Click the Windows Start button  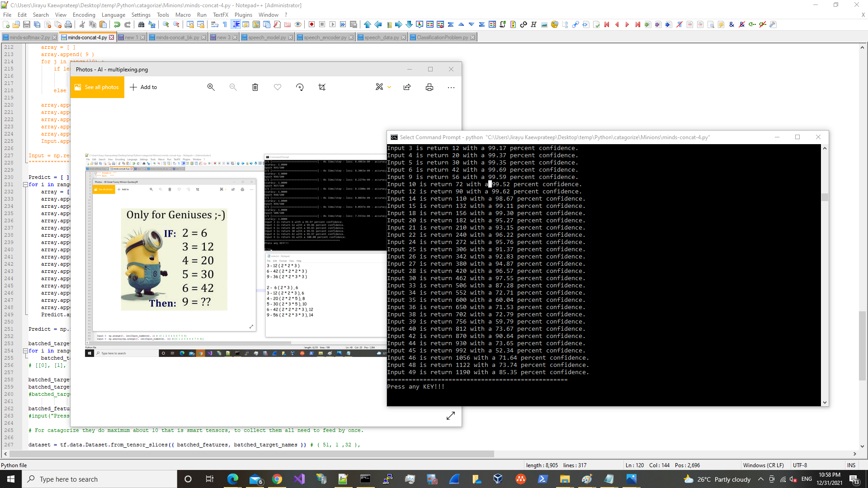coord(11,479)
